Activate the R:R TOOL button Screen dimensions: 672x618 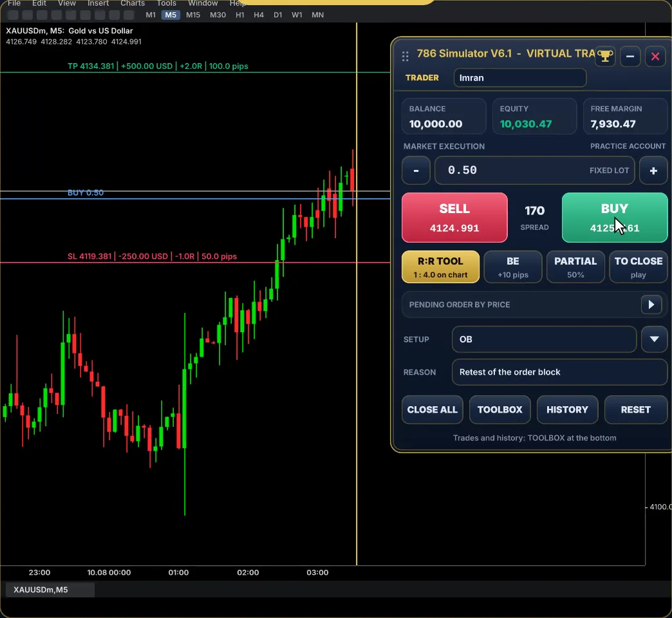coord(440,267)
